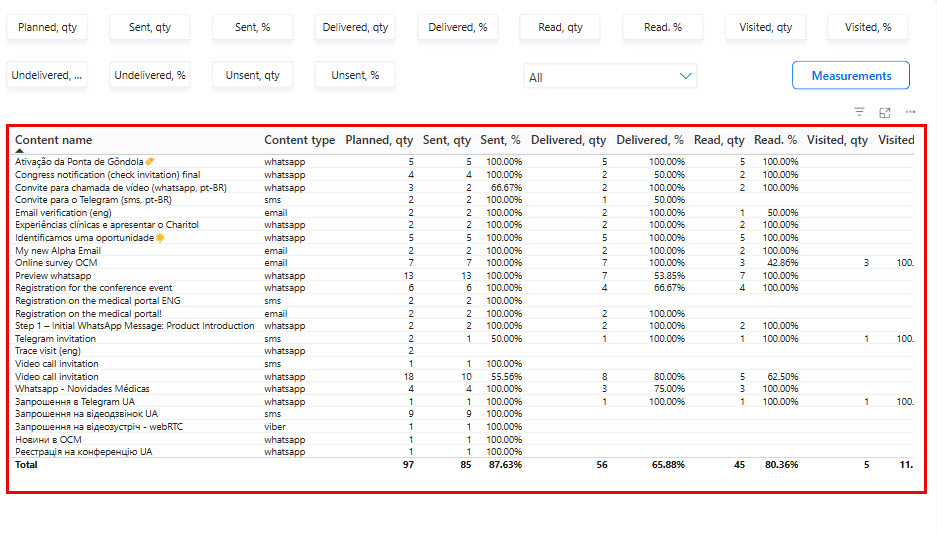Click the Telegram invitation row

[464, 339]
